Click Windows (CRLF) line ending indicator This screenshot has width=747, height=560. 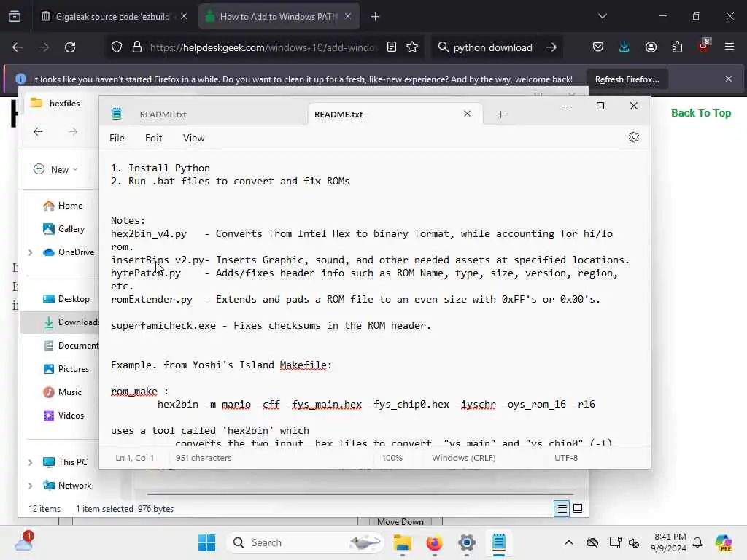[463, 458]
